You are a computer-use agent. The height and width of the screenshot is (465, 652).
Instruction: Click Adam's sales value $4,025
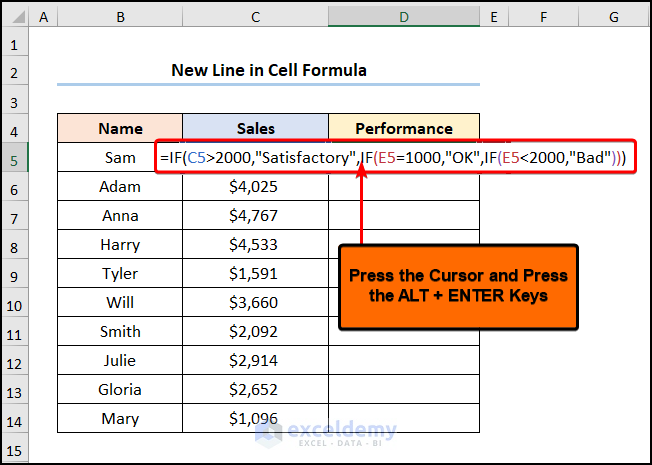(256, 187)
